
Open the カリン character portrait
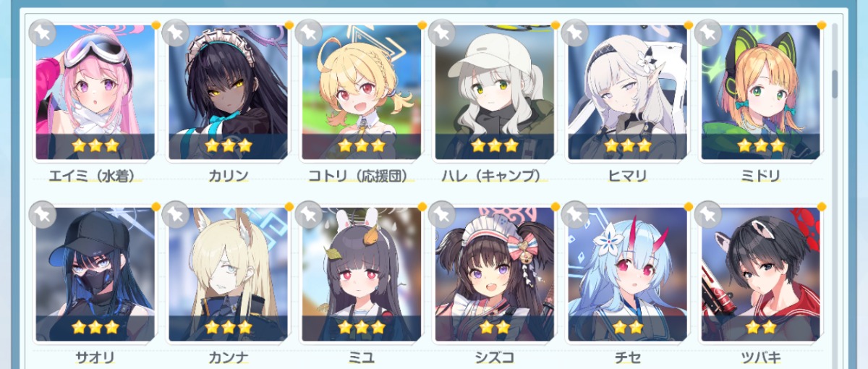tap(228, 92)
